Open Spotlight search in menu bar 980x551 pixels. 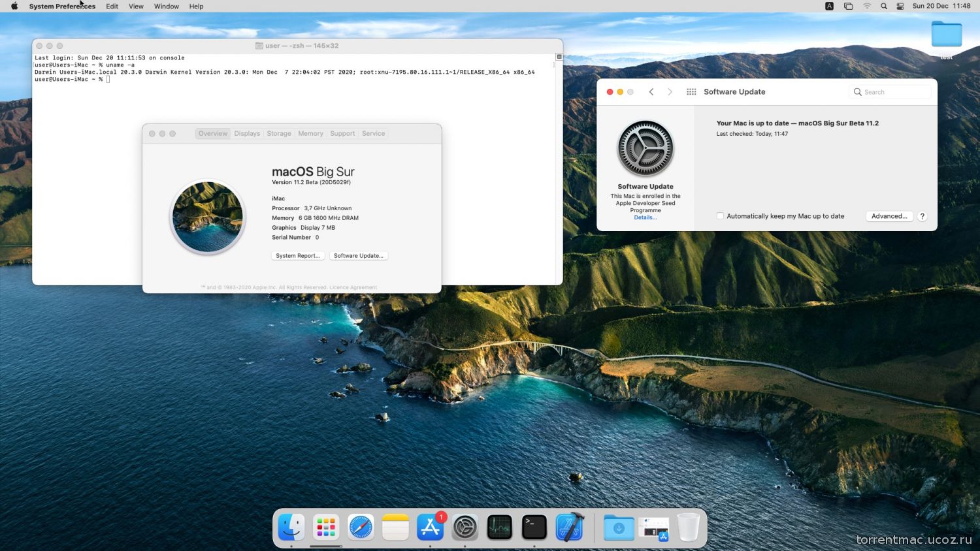pos(884,6)
